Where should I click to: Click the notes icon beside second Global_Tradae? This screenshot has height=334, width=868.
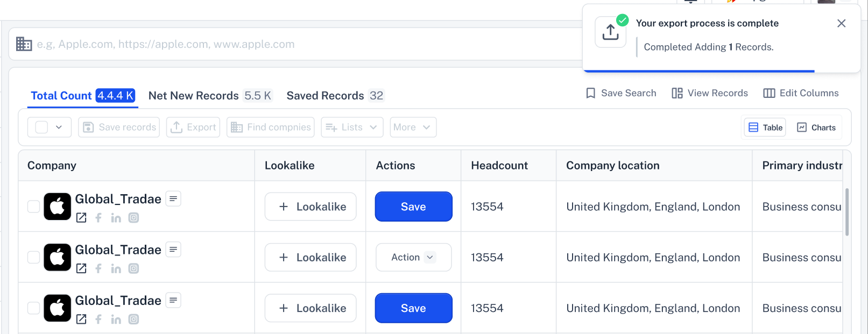(173, 250)
